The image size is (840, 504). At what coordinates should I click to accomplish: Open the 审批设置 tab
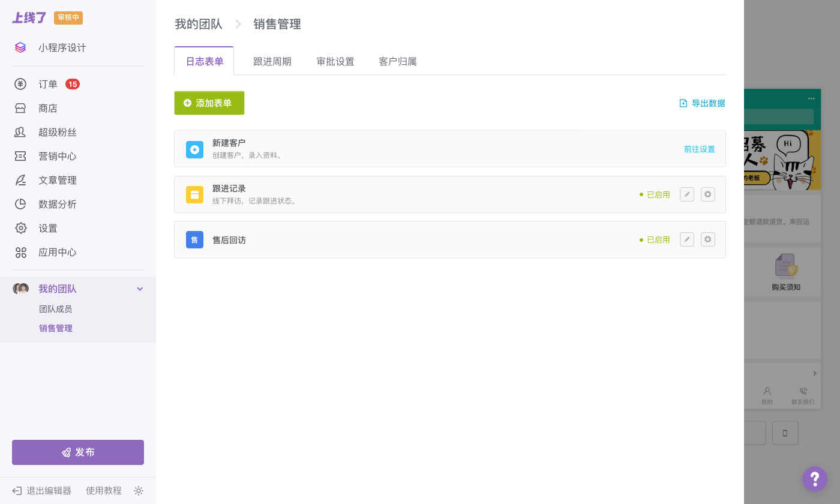coord(335,61)
